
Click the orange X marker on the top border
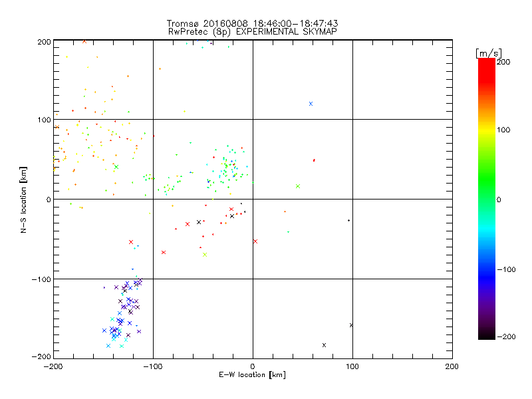point(84,41)
